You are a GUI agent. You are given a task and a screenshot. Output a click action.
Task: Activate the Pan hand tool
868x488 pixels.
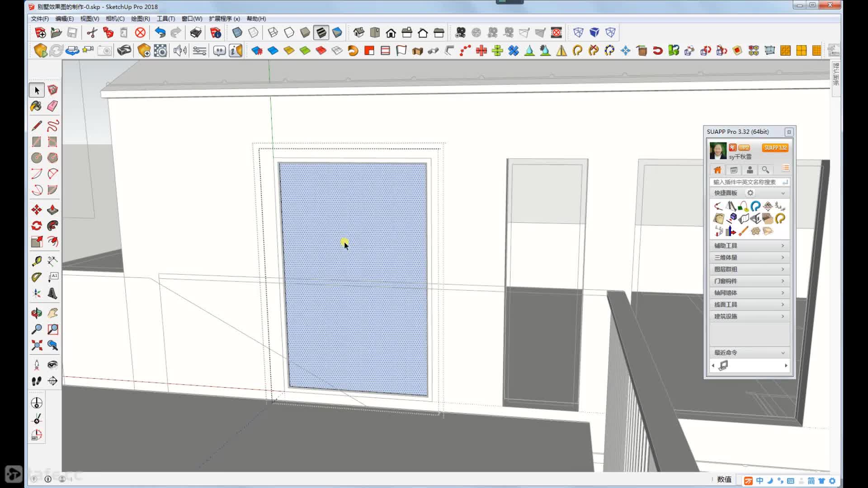pos(52,313)
